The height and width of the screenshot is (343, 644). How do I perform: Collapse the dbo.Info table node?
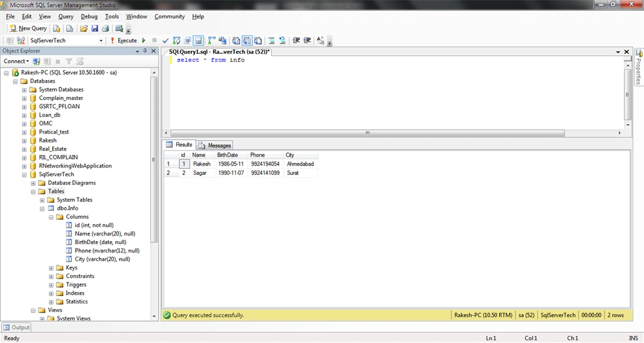click(42, 208)
